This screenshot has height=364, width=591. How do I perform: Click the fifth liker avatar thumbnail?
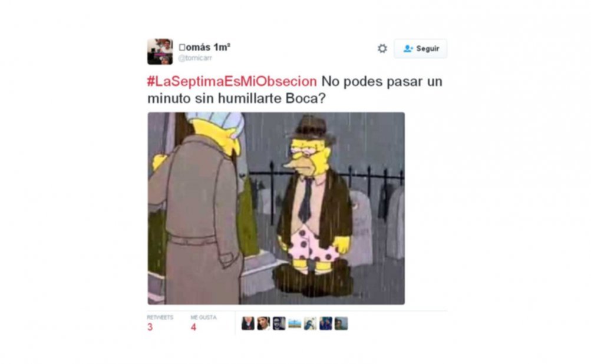coord(310,323)
